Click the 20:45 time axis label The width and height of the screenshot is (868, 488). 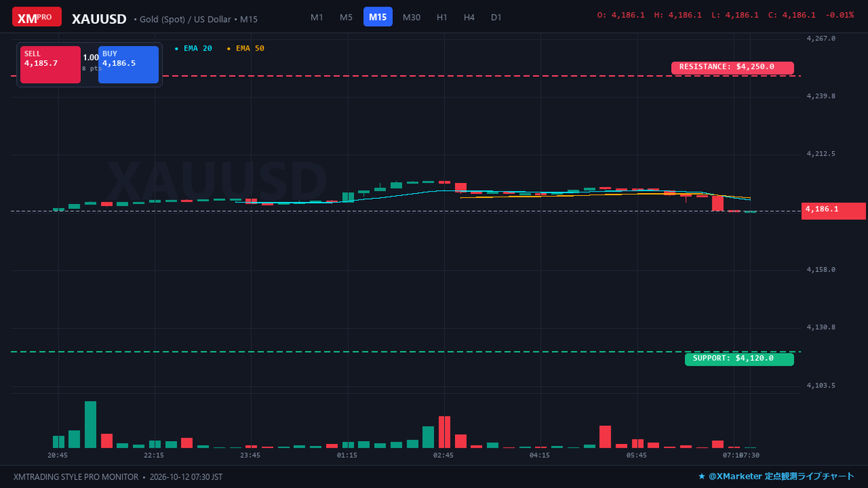pyautogui.click(x=58, y=455)
